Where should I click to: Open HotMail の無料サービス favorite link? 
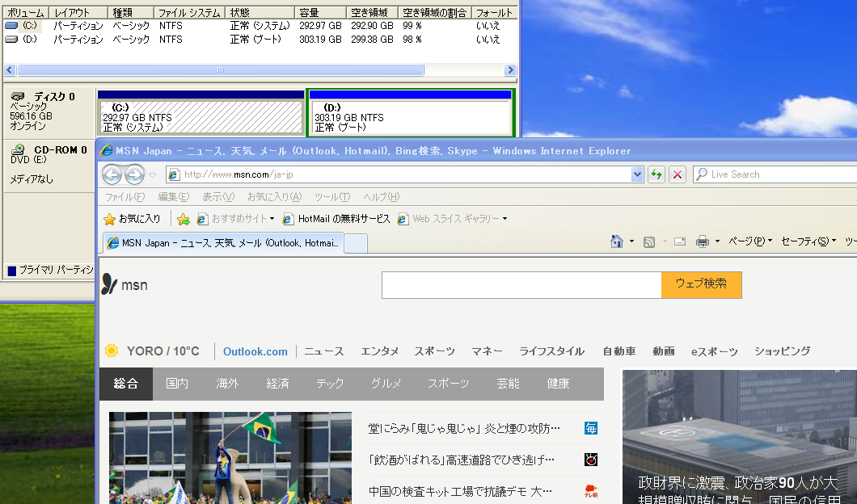click(x=336, y=219)
